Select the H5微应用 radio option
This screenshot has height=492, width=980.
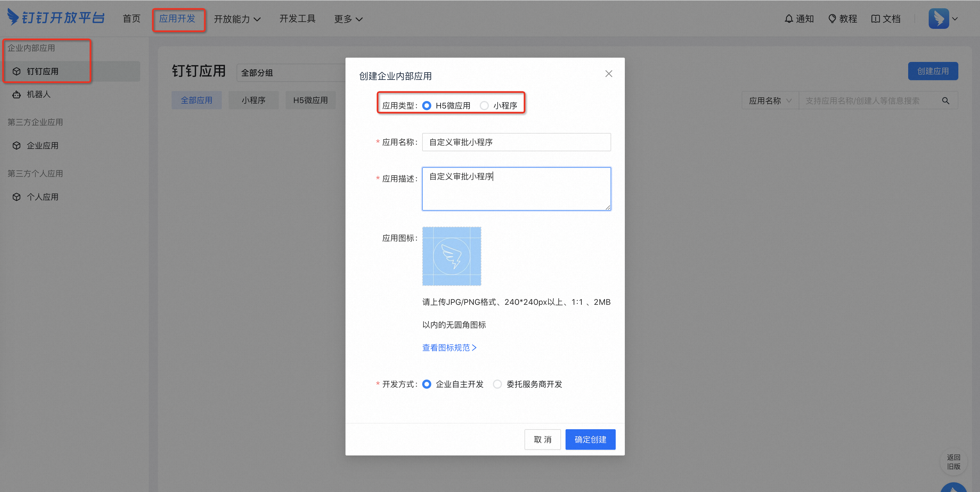point(427,106)
